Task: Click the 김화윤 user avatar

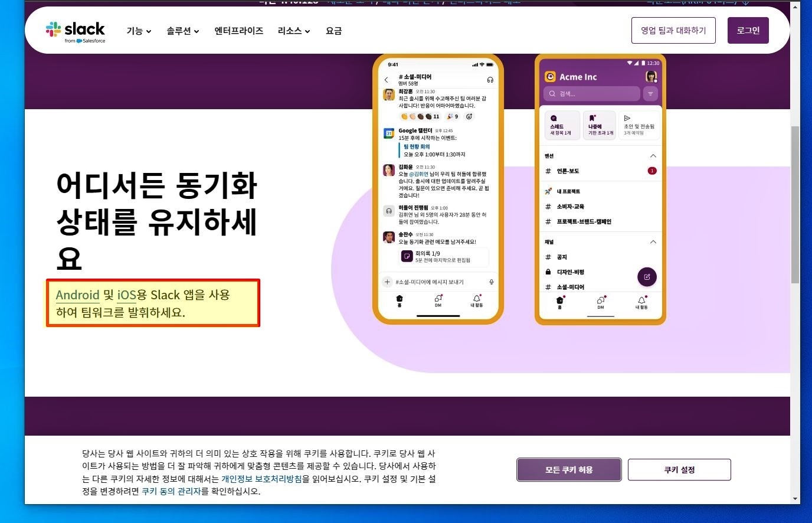Action: point(389,170)
